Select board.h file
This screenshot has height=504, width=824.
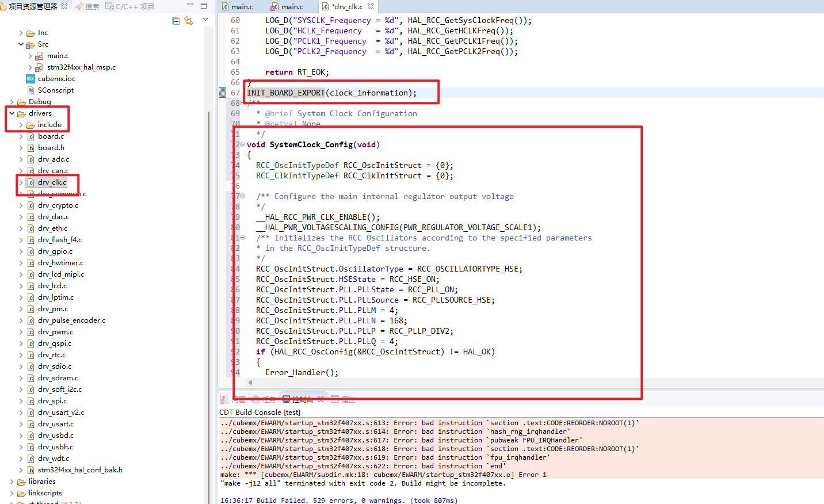click(51, 148)
